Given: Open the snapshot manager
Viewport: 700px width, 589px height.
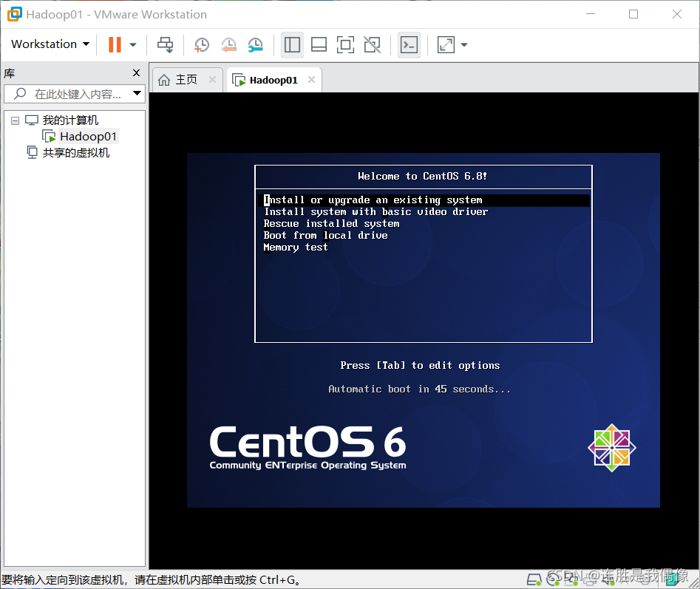Looking at the screenshot, I should coord(255,44).
